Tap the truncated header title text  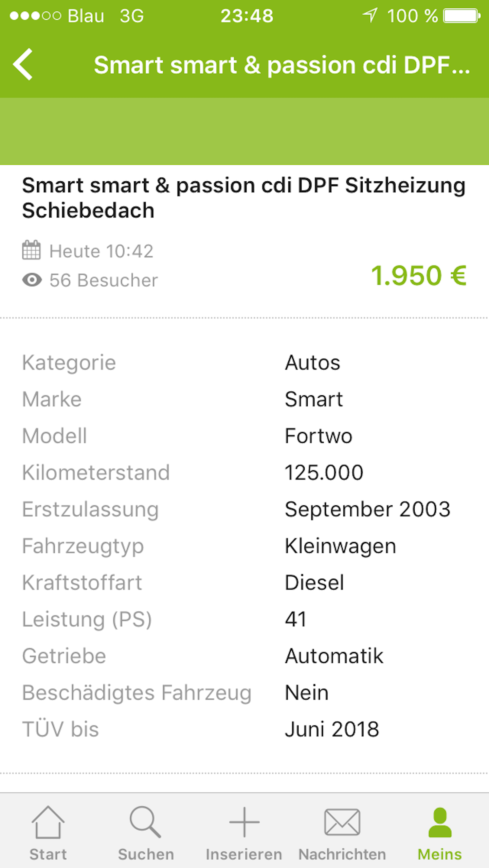pos(282,65)
